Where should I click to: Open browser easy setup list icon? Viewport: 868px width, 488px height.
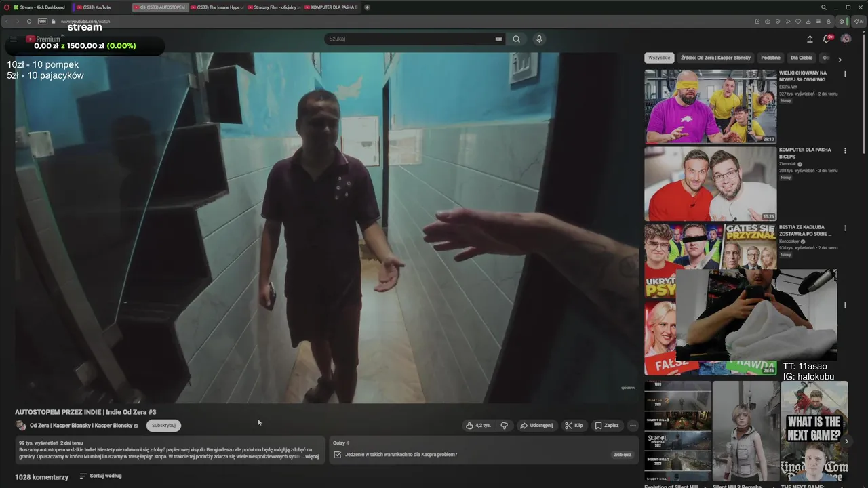tap(818, 22)
